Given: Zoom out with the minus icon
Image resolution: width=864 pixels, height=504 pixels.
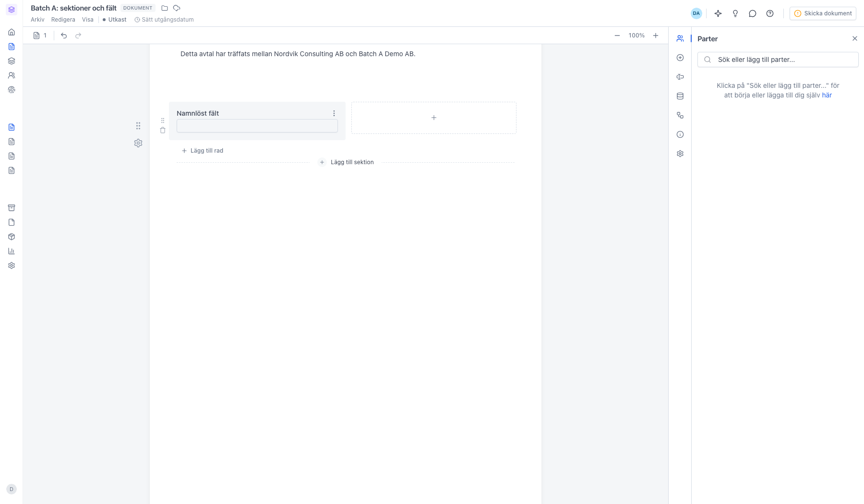Looking at the screenshot, I should coord(617,36).
